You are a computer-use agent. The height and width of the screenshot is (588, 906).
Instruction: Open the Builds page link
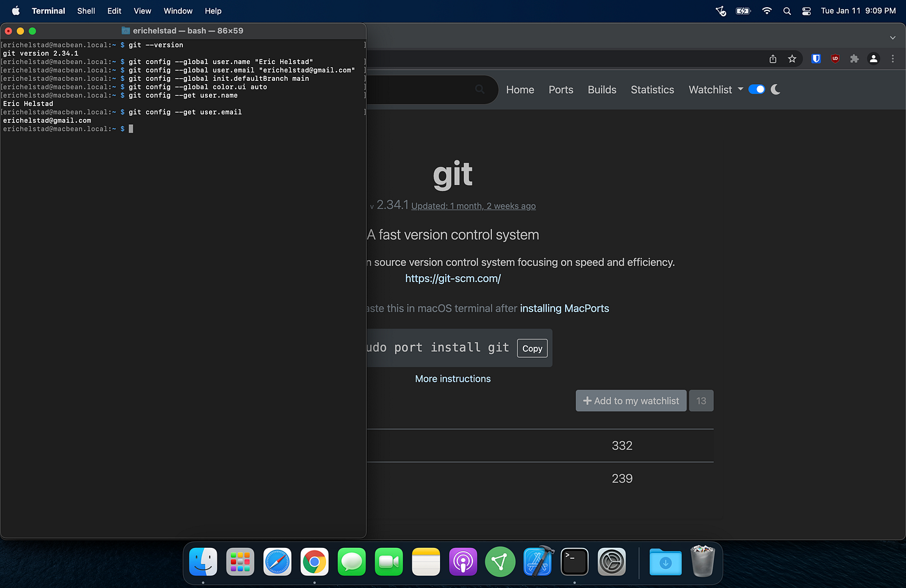pyautogui.click(x=602, y=89)
